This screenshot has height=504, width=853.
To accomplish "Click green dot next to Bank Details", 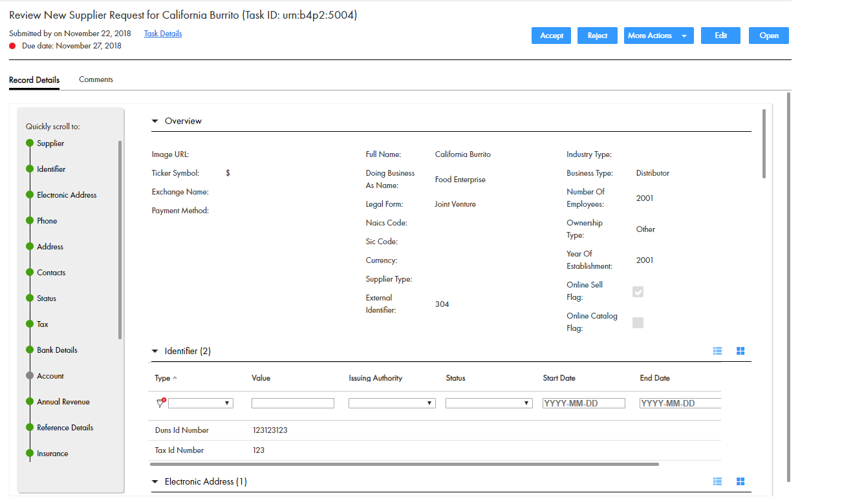I will click(x=30, y=350).
